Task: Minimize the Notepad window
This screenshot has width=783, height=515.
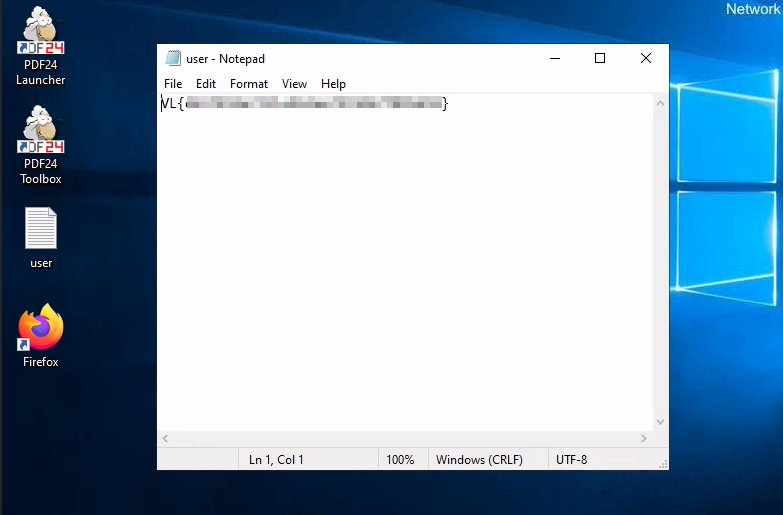Action: coord(554,59)
